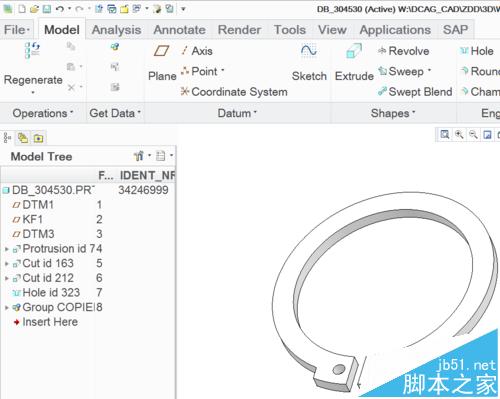Open the Regenerate dropdown arrow
The height and width of the screenshot is (399, 500).
click(33, 92)
